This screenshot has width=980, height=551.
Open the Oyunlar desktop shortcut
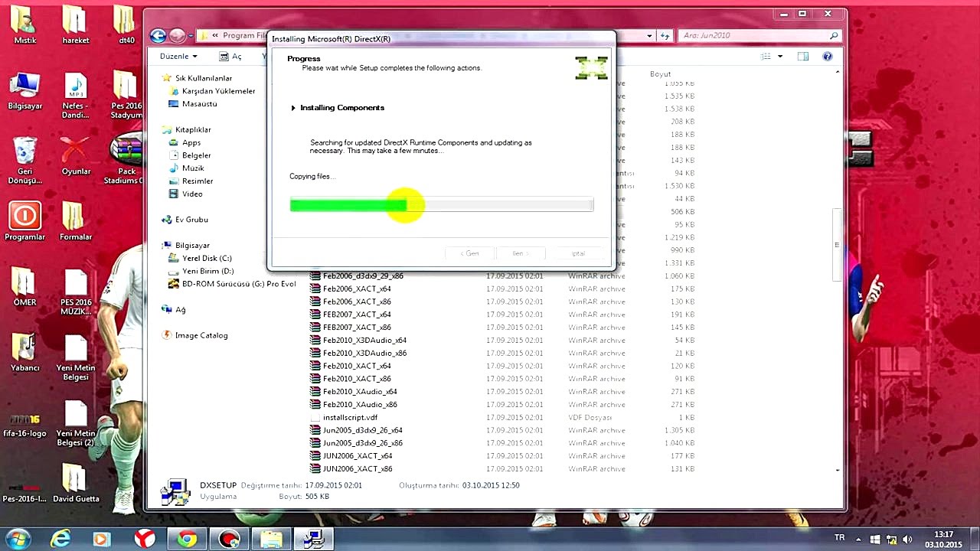[x=75, y=155]
